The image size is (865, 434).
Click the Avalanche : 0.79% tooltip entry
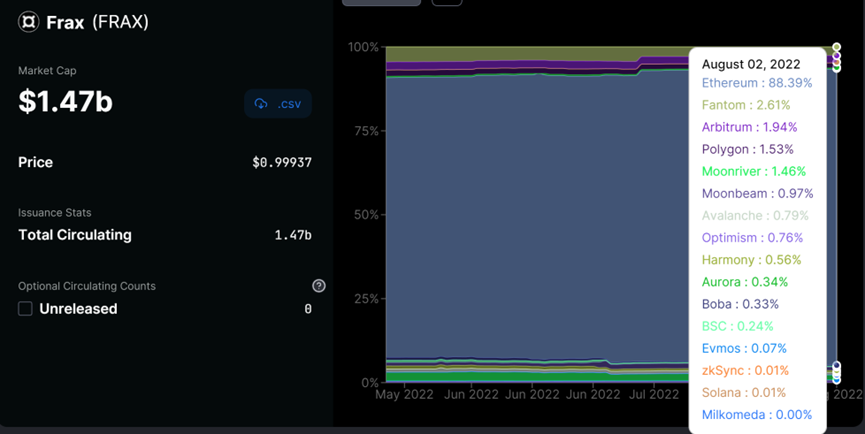pos(755,215)
